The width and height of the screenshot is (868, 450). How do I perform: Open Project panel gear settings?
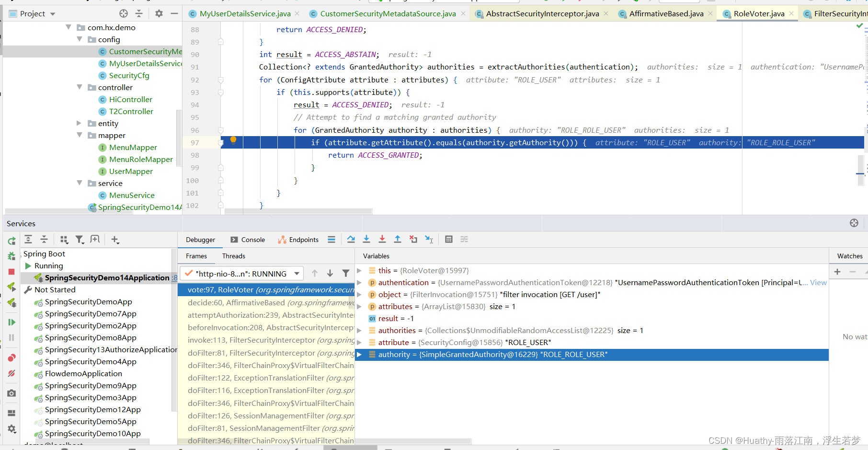tap(159, 13)
